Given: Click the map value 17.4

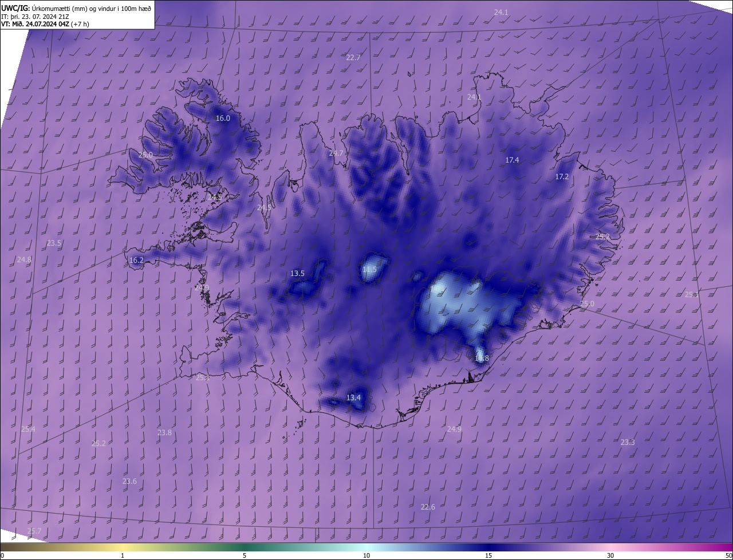Looking at the screenshot, I should (512, 160).
